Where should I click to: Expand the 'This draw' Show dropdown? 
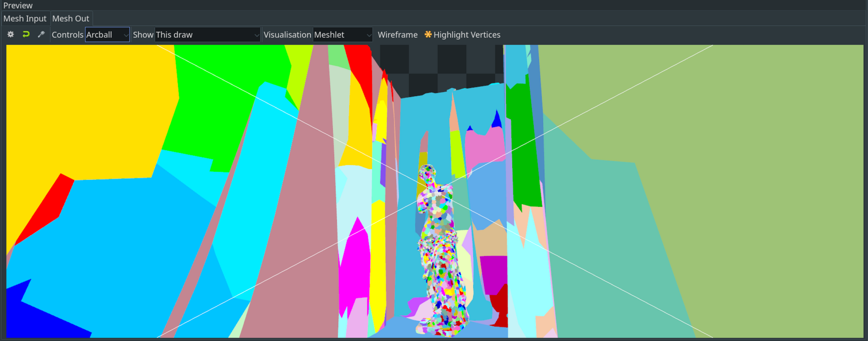[x=207, y=35]
